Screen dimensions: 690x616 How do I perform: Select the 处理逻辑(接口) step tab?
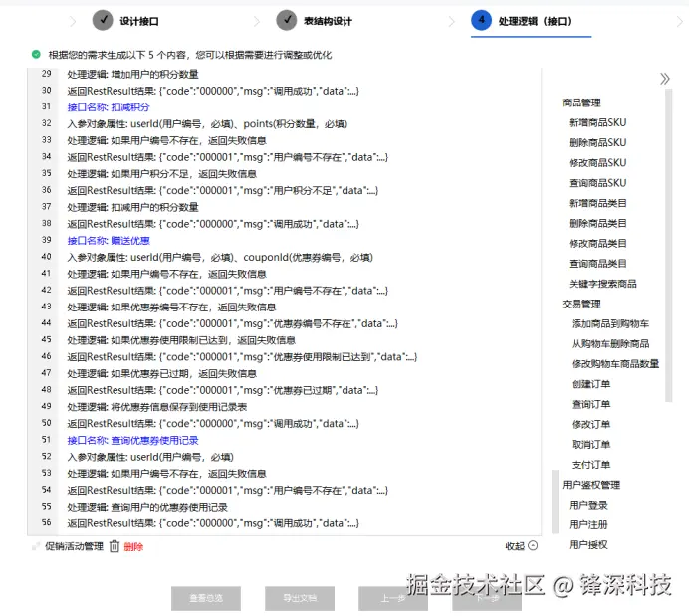535,21
